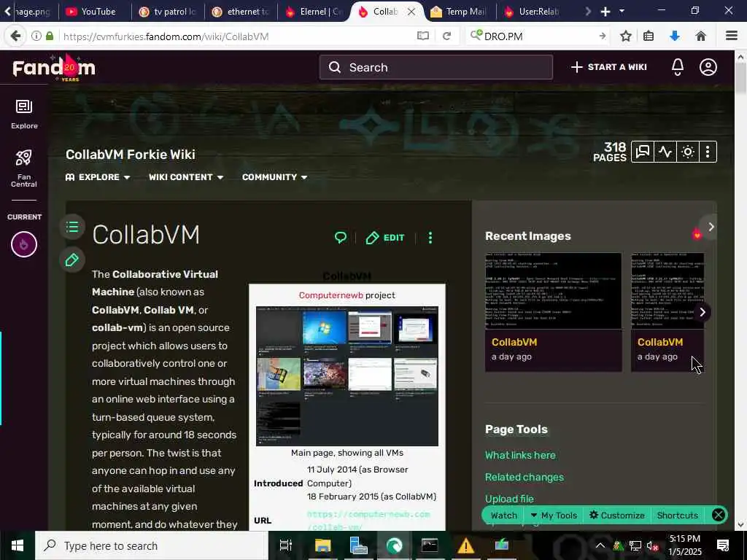The height and width of the screenshot is (560, 747).
Task: Open Shortcuts in bottom toolbar
Action: (x=677, y=516)
